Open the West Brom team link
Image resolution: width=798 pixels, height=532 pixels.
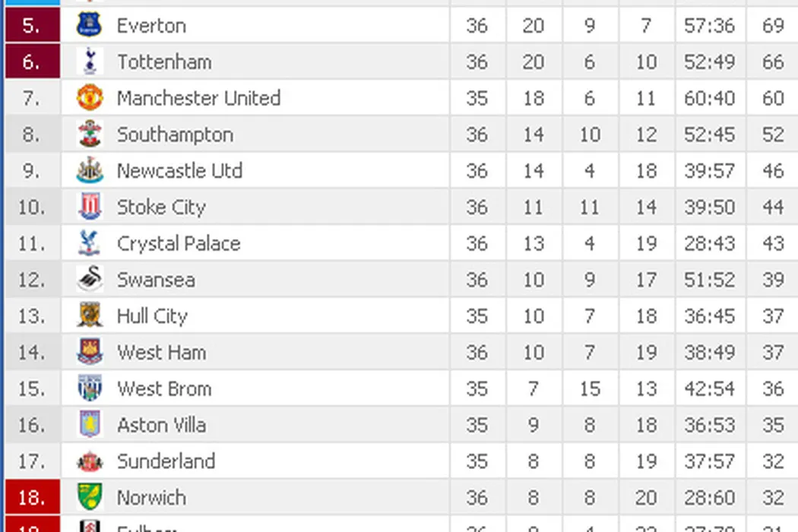pyautogui.click(x=164, y=389)
